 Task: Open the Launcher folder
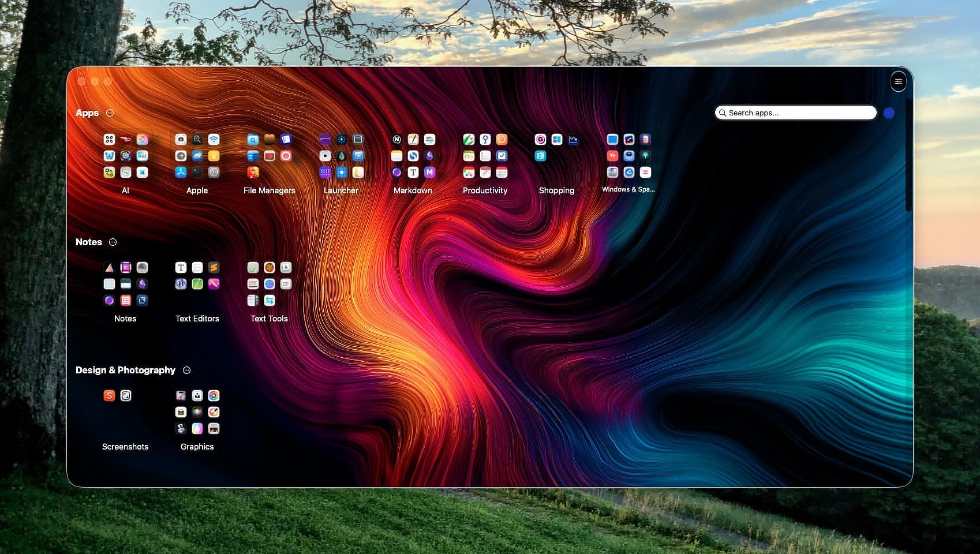pos(341,156)
